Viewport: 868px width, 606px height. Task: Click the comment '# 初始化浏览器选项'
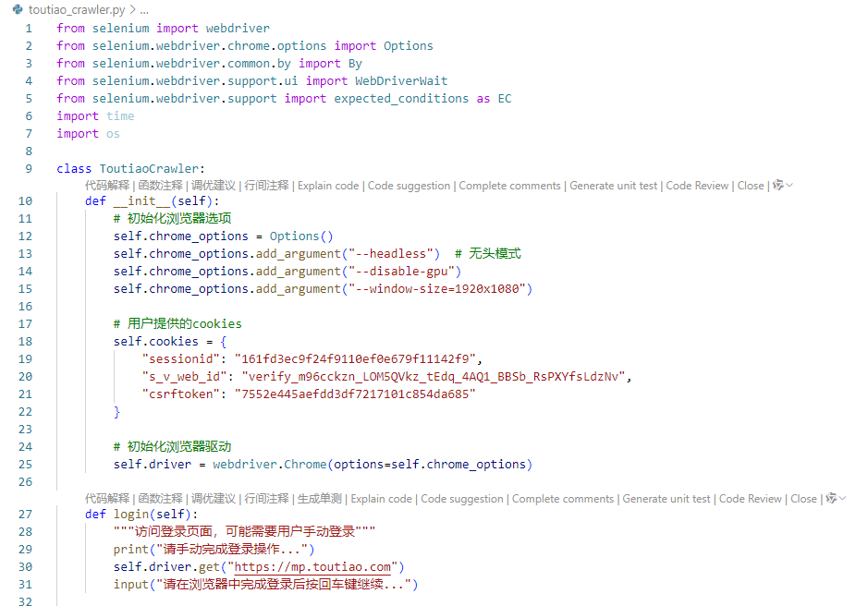172,219
